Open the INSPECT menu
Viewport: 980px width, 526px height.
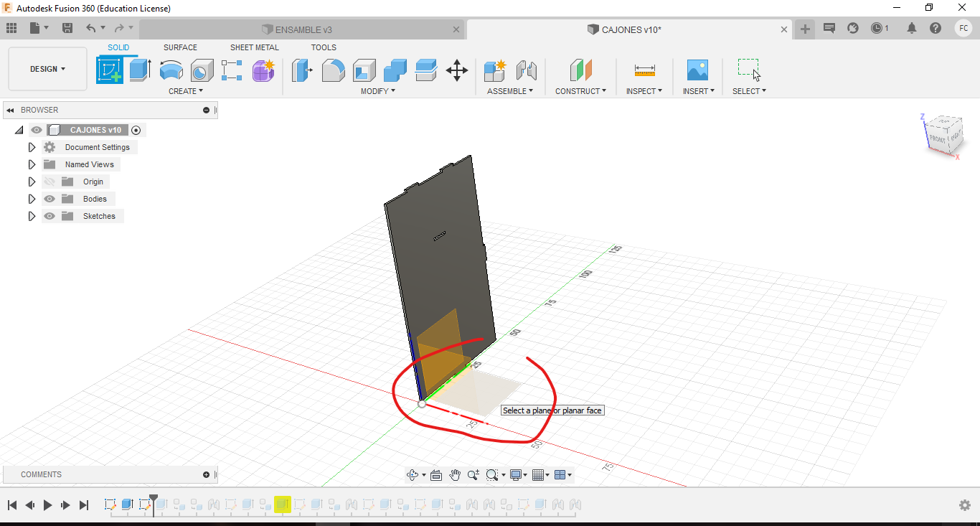click(644, 91)
